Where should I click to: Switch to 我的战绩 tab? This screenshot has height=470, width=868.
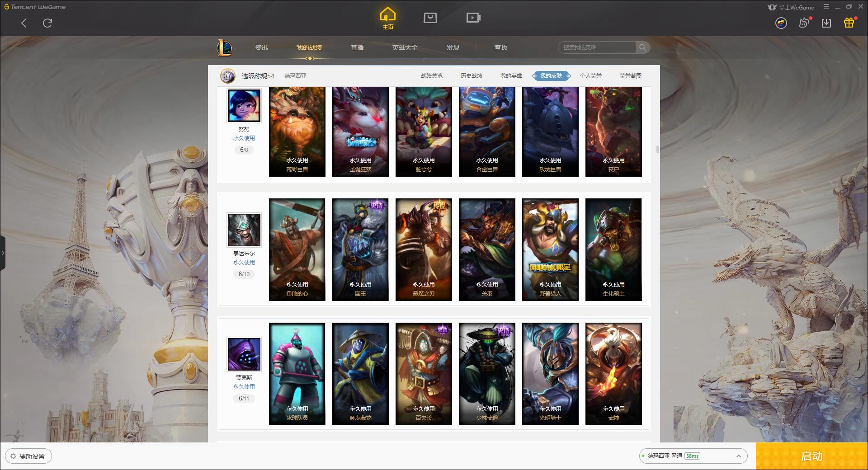tap(309, 47)
